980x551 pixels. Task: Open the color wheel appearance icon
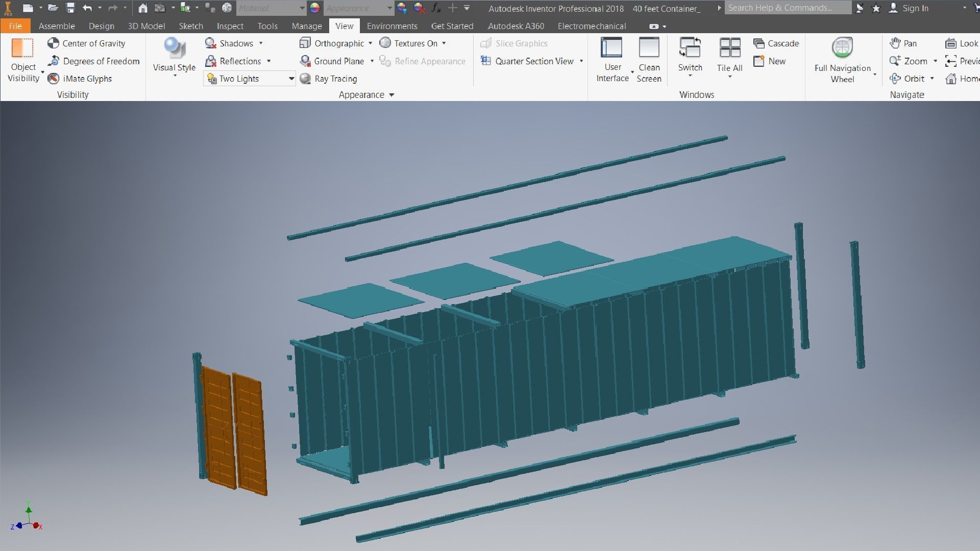[315, 8]
